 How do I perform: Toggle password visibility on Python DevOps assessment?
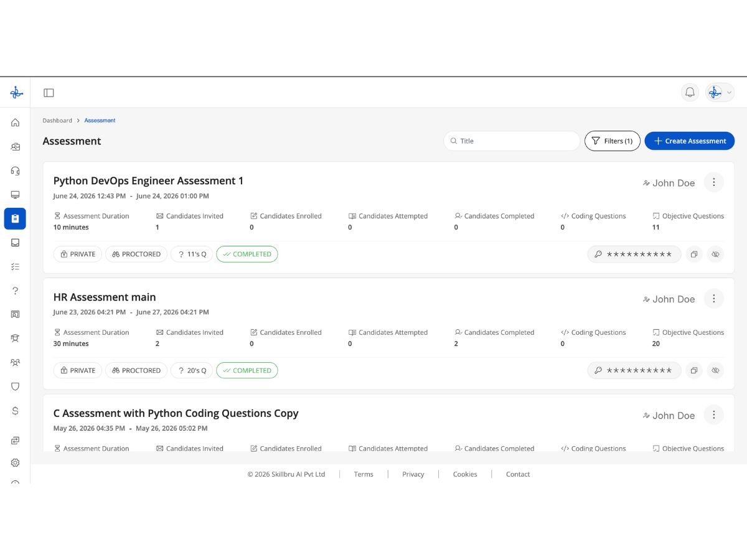[x=715, y=254]
